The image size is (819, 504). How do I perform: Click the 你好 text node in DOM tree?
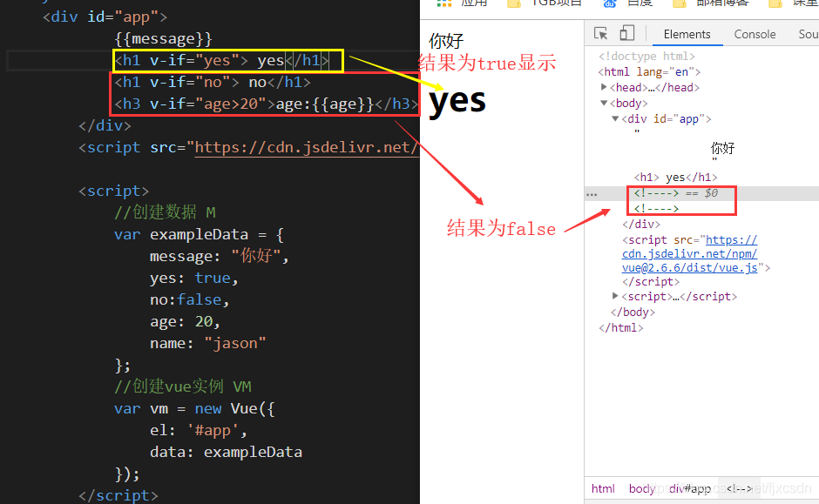tap(722, 148)
